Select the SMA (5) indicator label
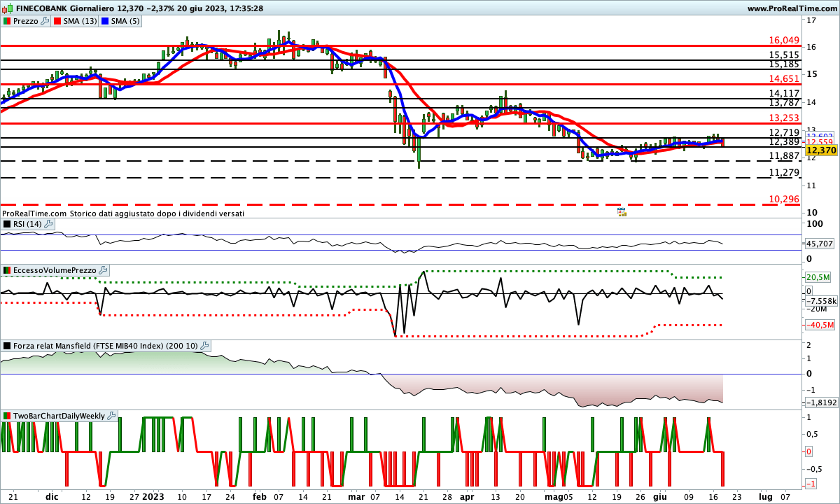The height and width of the screenshot is (504, 840). click(125, 21)
